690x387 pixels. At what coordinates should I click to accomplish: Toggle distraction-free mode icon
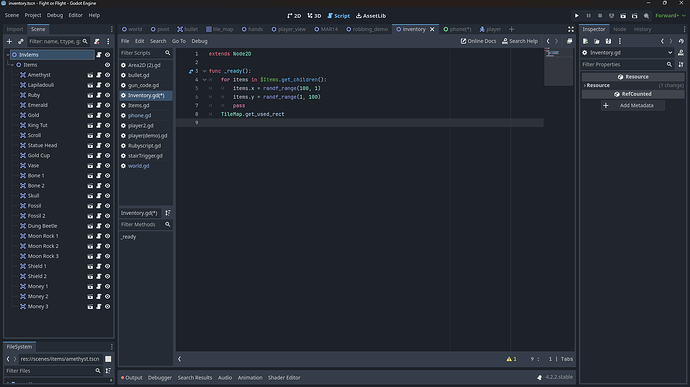coord(571,29)
